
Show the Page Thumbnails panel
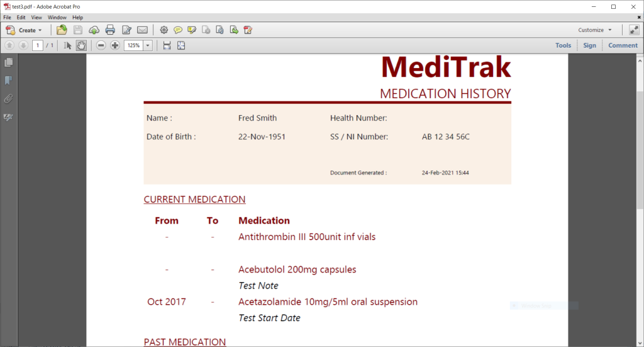[8, 62]
